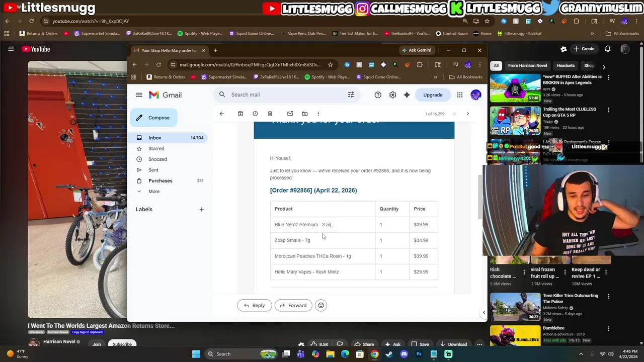Click the Ask Gemini button in Chrome
The width and height of the screenshot is (644, 362).
point(416,50)
